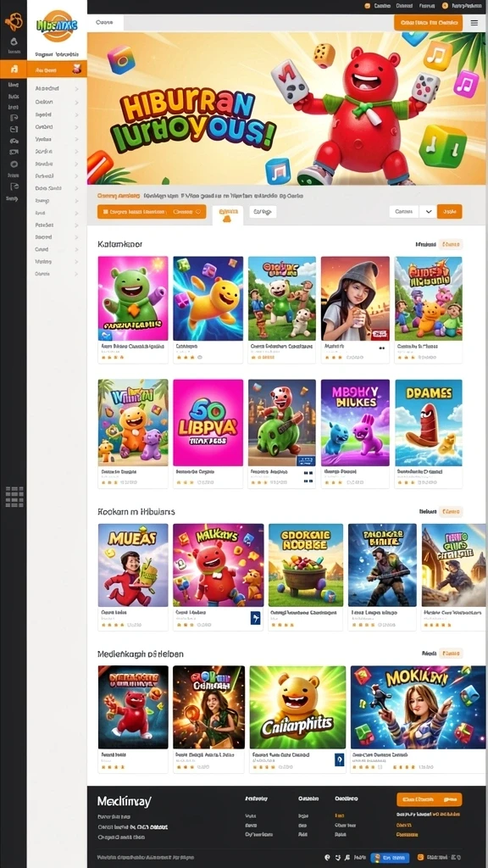488x868 pixels.
Task: Open the girl in gray hat thumbnail
Action: click(x=355, y=298)
